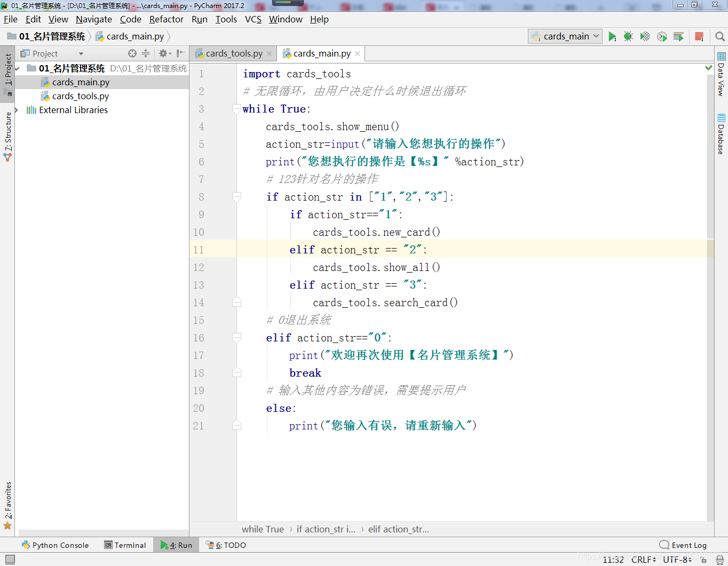
Task: Click 'elif action_str...' breadcrumb
Action: pyautogui.click(x=398, y=529)
